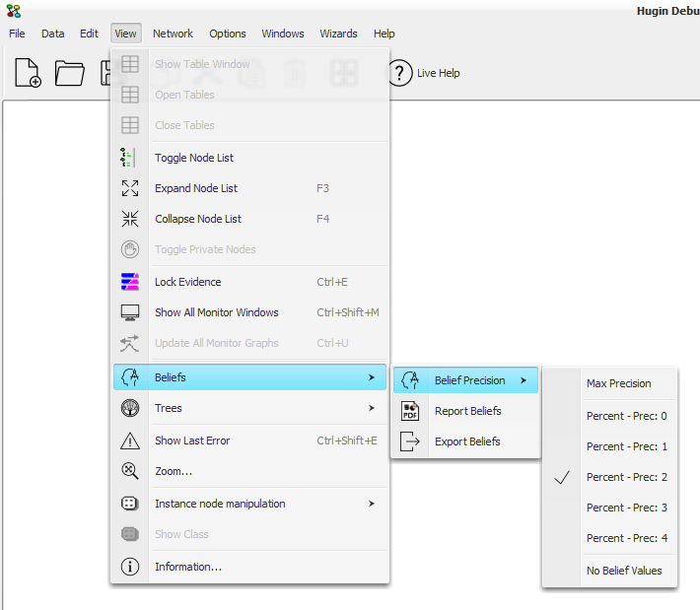Click the Live Help question mark icon

(399, 73)
